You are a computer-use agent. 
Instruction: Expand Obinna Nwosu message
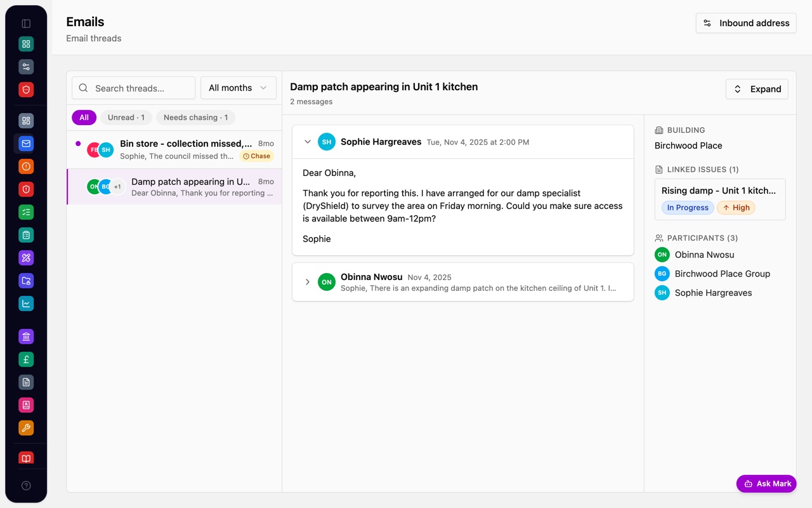(x=308, y=282)
